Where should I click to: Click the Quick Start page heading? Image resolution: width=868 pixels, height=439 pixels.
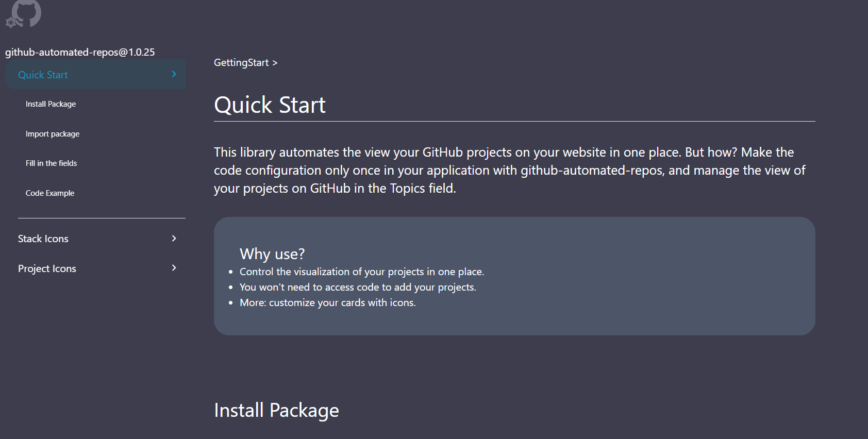pos(270,105)
